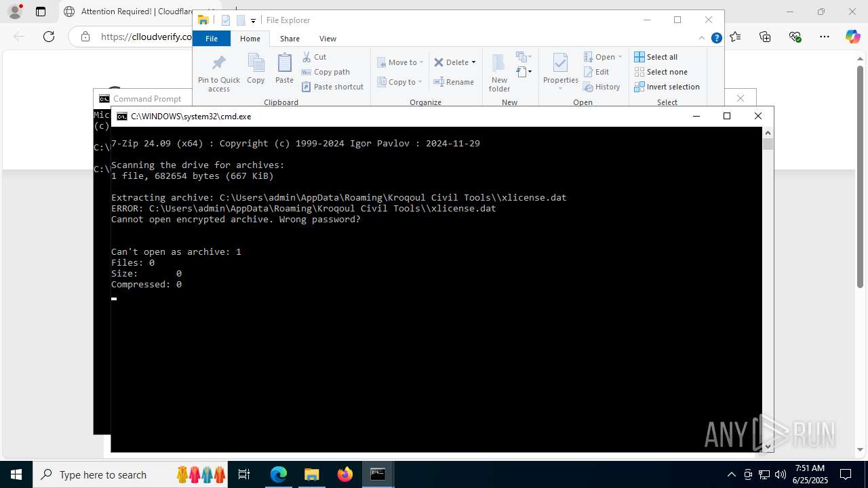Viewport: 868px width, 488px height.
Task: Open Firefox from the taskbar
Action: tap(345, 474)
